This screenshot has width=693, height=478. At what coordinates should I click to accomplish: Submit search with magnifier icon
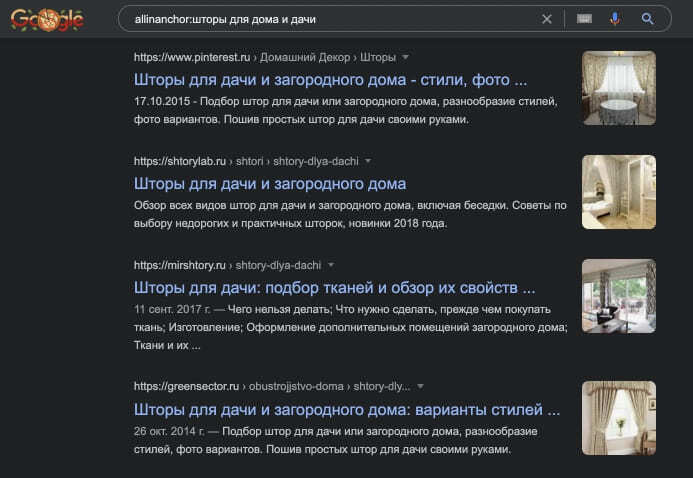[x=647, y=19]
